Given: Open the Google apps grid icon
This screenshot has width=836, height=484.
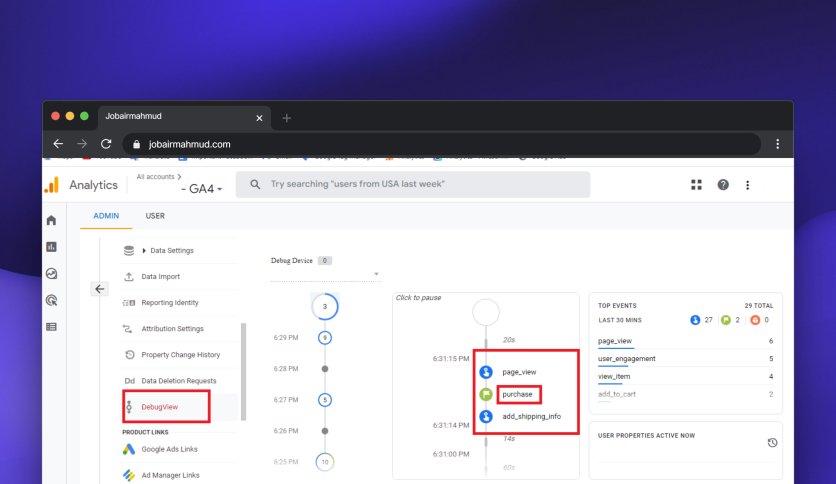Looking at the screenshot, I should (x=696, y=184).
